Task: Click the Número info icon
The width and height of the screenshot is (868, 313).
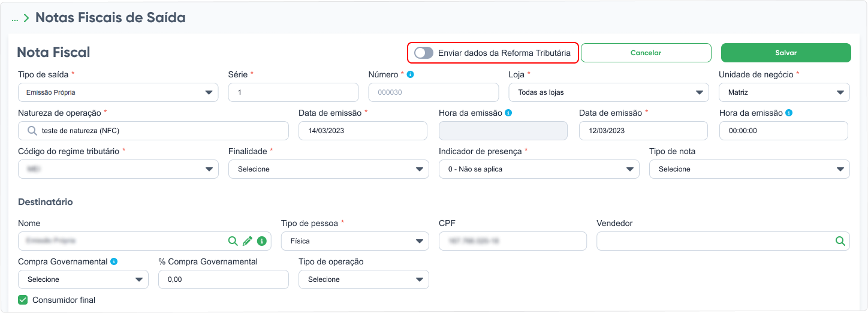Action: (x=411, y=74)
